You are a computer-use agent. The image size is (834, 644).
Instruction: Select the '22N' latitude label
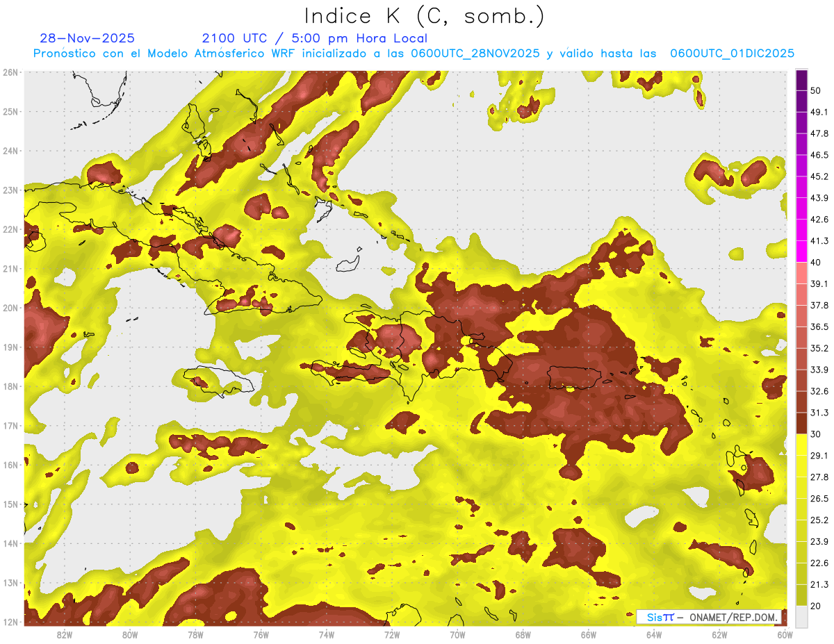10,229
